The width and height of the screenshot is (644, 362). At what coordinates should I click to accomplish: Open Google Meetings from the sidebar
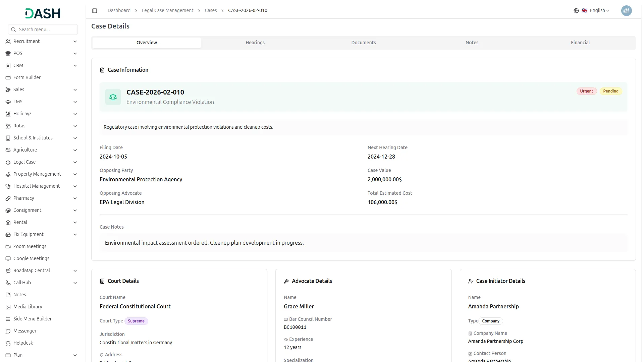pyautogui.click(x=31, y=258)
